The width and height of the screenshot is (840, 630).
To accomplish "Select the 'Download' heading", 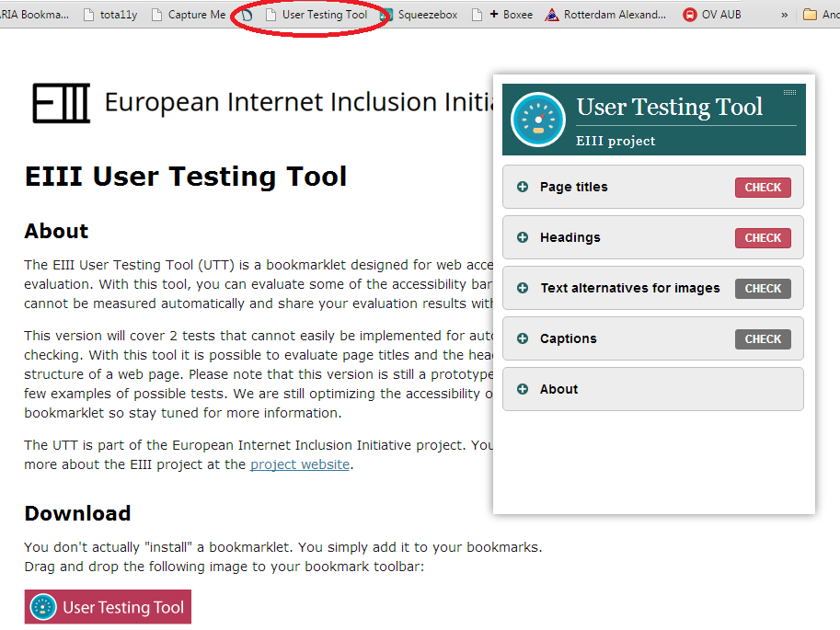I will [77, 513].
